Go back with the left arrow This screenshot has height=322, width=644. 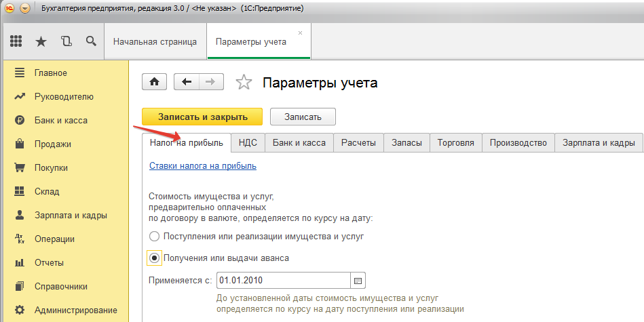coord(186,82)
